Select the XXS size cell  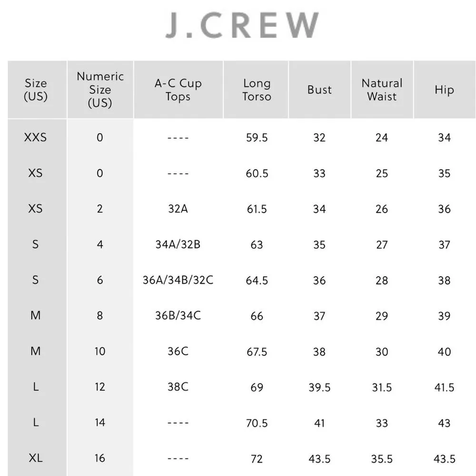click(36, 138)
